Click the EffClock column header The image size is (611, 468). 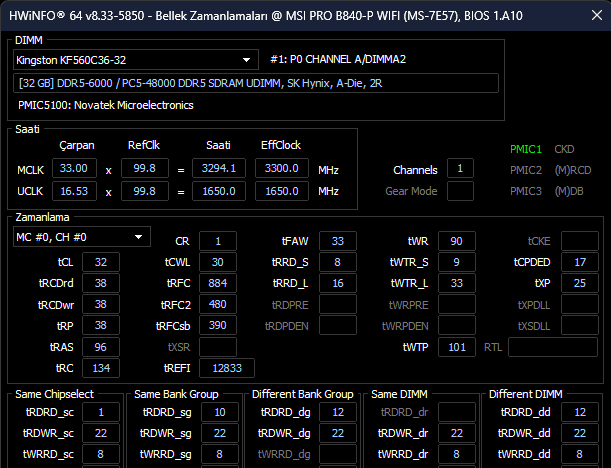click(x=281, y=145)
